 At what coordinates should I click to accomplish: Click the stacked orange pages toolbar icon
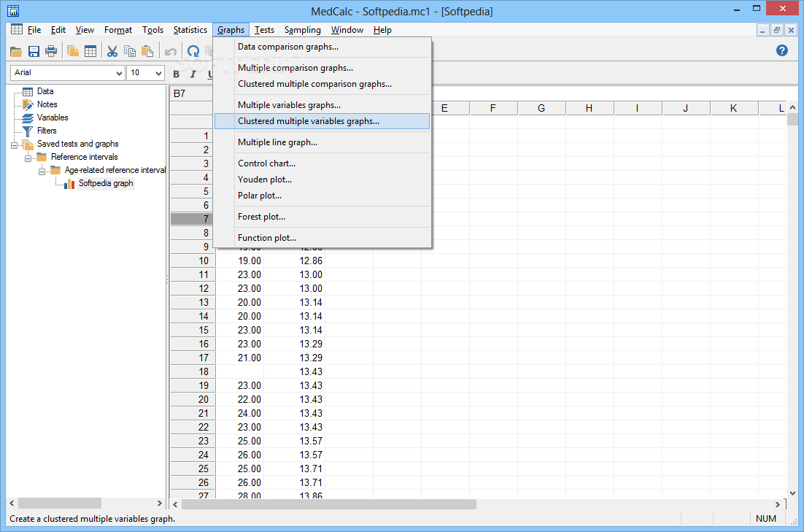[x=73, y=51]
